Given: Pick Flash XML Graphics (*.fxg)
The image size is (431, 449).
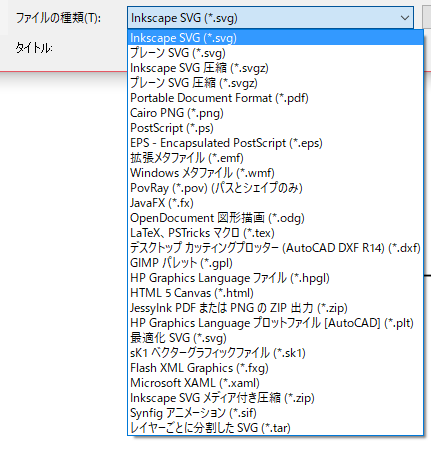Looking at the screenshot, I should (x=275, y=368).
